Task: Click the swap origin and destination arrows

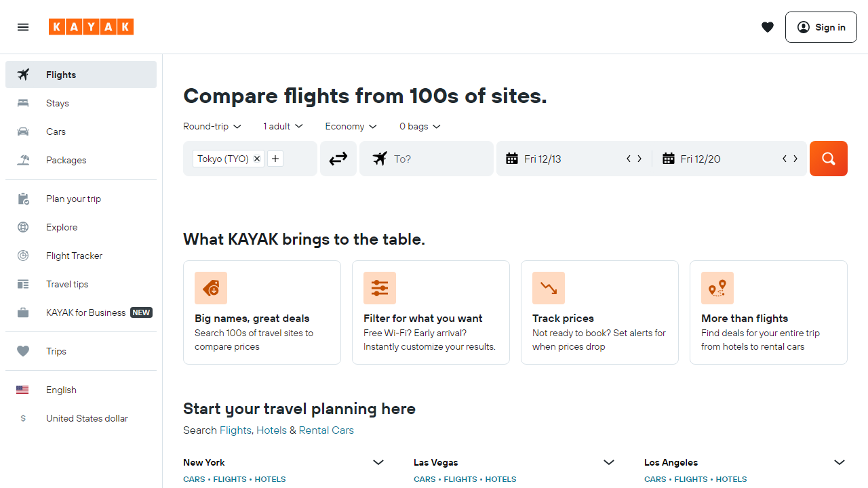Action: (x=338, y=158)
